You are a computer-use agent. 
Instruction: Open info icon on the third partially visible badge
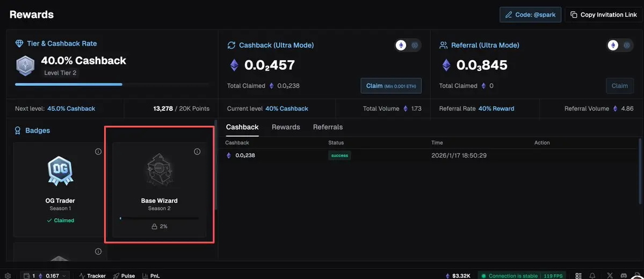tap(98, 252)
